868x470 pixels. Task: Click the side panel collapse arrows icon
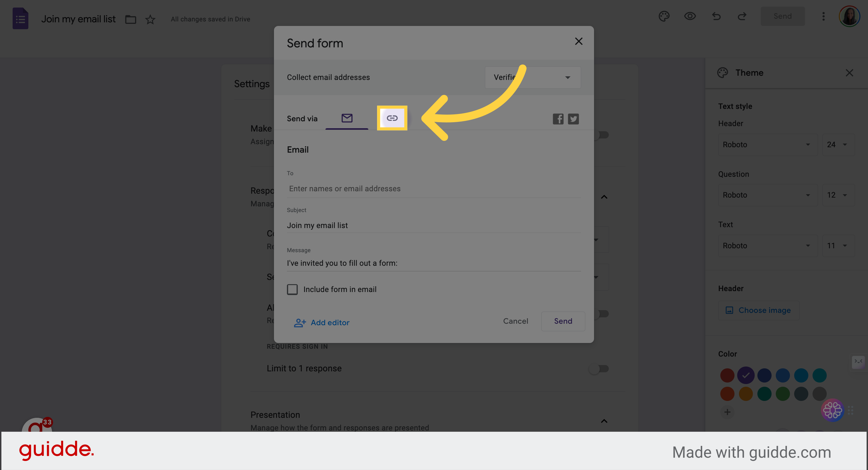coord(858,361)
